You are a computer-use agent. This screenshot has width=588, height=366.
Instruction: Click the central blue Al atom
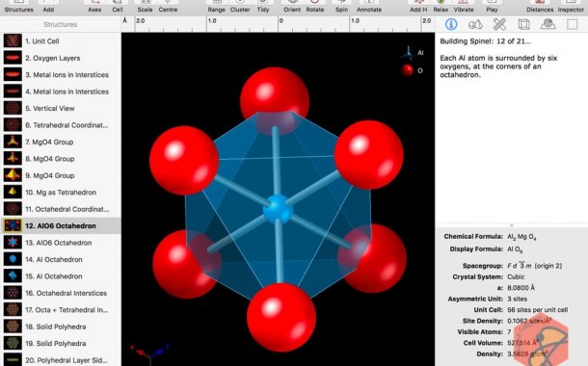coord(278,209)
